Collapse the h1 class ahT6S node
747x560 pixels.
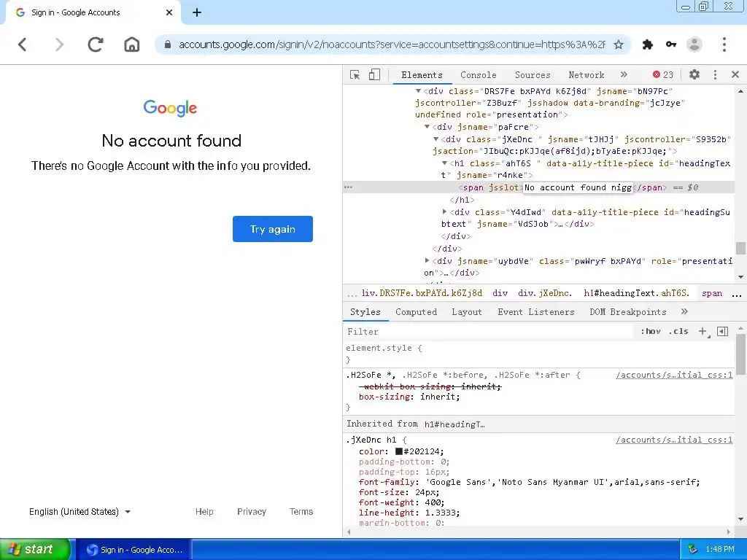(x=444, y=163)
